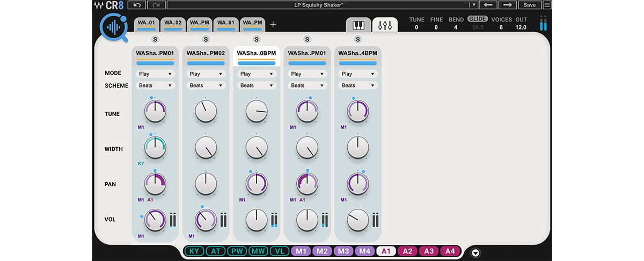Select the fifth tab WA..PM
Screen dimensions: 644x261
pyautogui.click(x=252, y=24)
